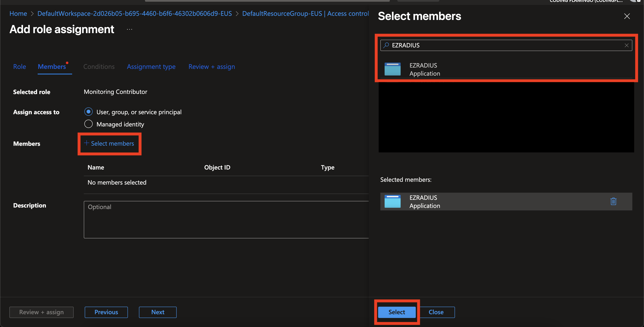Open the Assignment type tab

coord(151,67)
